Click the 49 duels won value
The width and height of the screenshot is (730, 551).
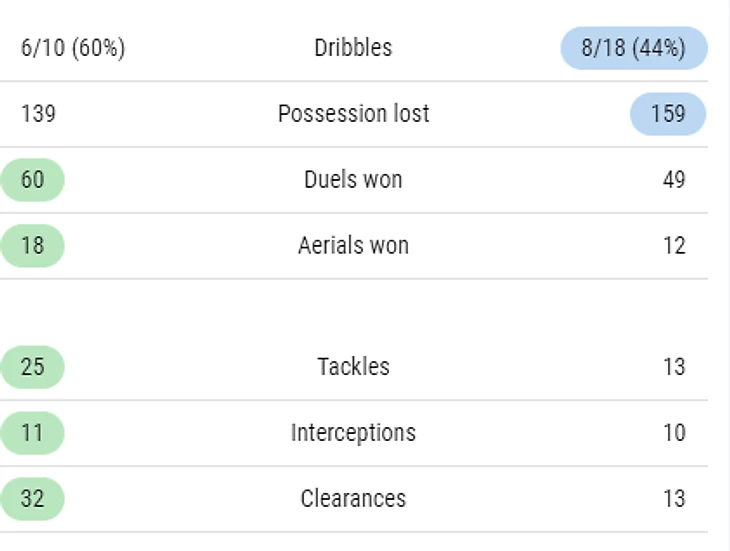point(674,180)
